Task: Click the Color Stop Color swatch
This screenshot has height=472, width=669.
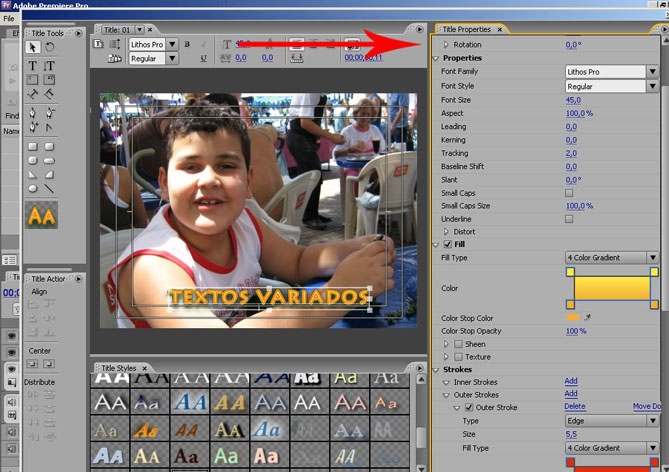Action: pos(573,318)
